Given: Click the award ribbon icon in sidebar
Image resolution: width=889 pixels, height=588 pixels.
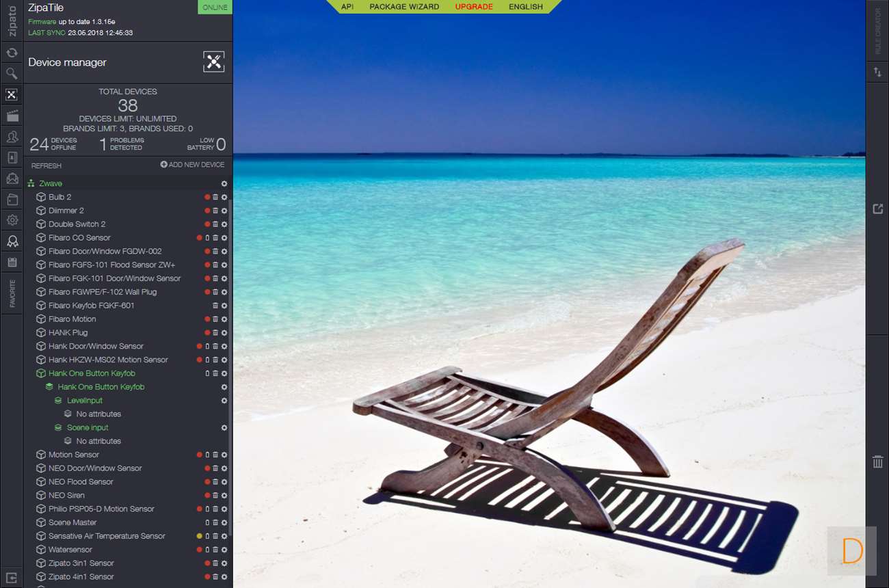Looking at the screenshot, I should click(12, 241).
